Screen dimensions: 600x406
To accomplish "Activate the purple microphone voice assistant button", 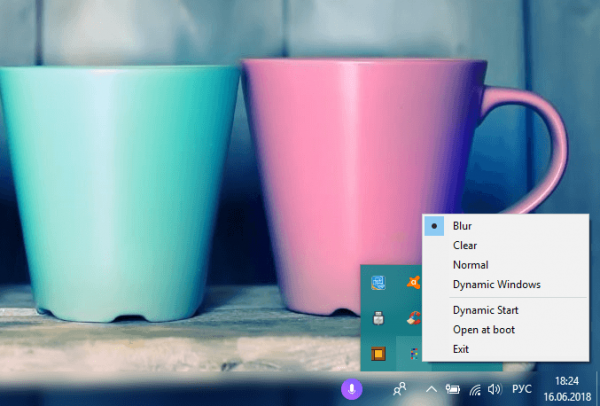I will [x=352, y=389].
